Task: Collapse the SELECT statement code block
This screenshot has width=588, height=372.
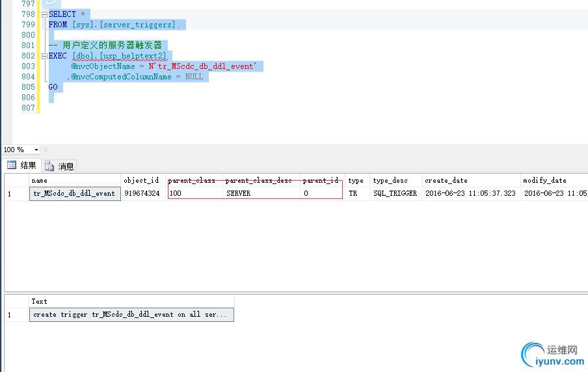Action: tap(45, 14)
